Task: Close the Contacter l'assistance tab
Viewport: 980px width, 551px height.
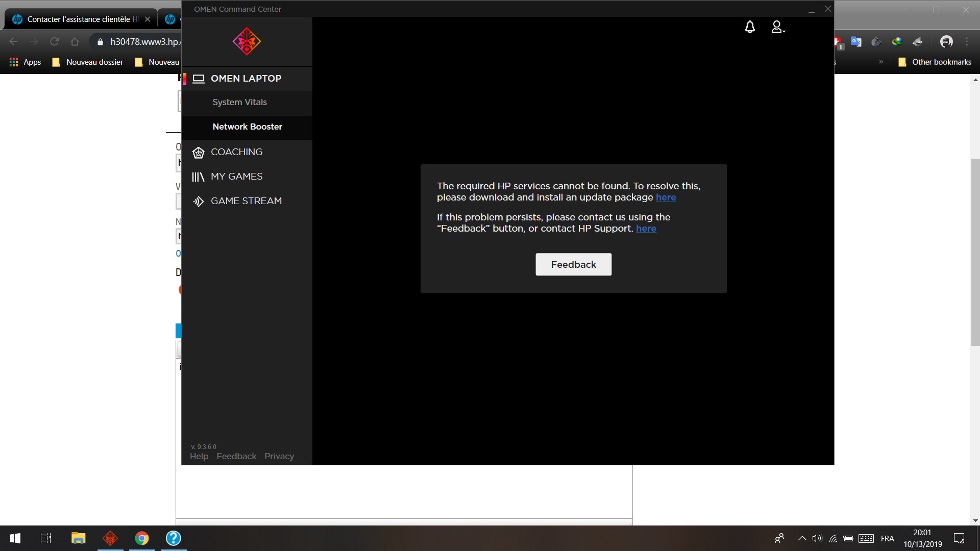Action: tap(148, 19)
